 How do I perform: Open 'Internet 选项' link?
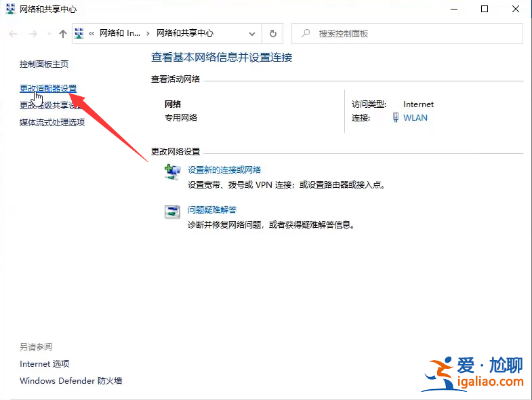pyautogui.click(x=45, y=364)
